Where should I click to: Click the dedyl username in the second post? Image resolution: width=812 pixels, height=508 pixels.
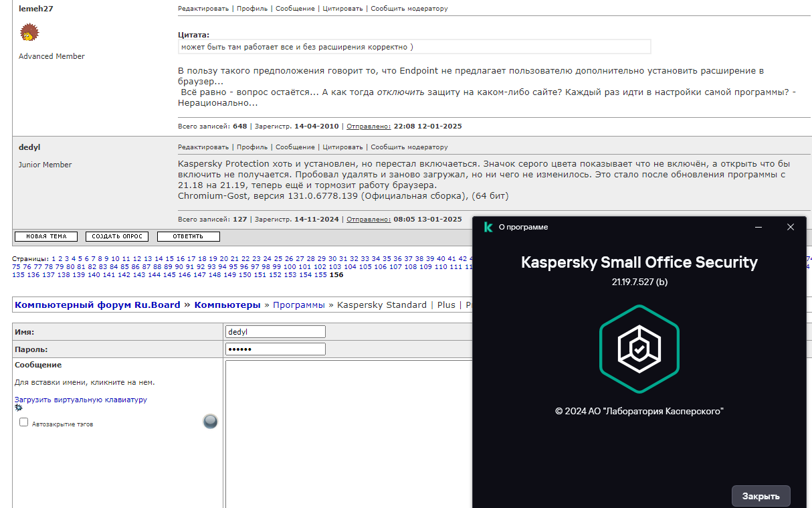coord(29,147)
